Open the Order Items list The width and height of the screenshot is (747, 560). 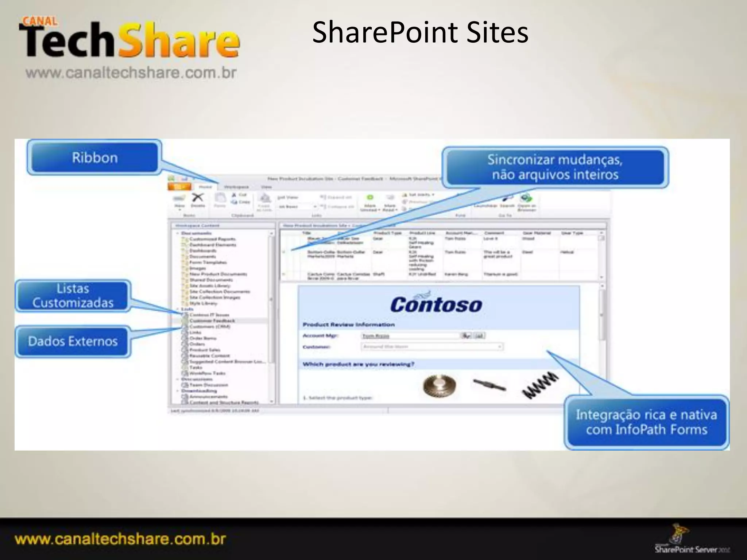(x=203, y=338)
